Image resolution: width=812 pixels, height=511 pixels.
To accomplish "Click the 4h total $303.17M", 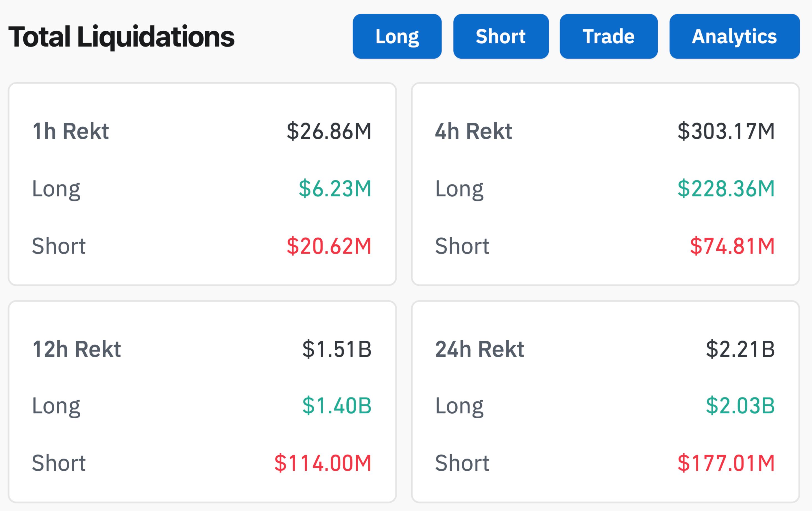I will [726, 131].
